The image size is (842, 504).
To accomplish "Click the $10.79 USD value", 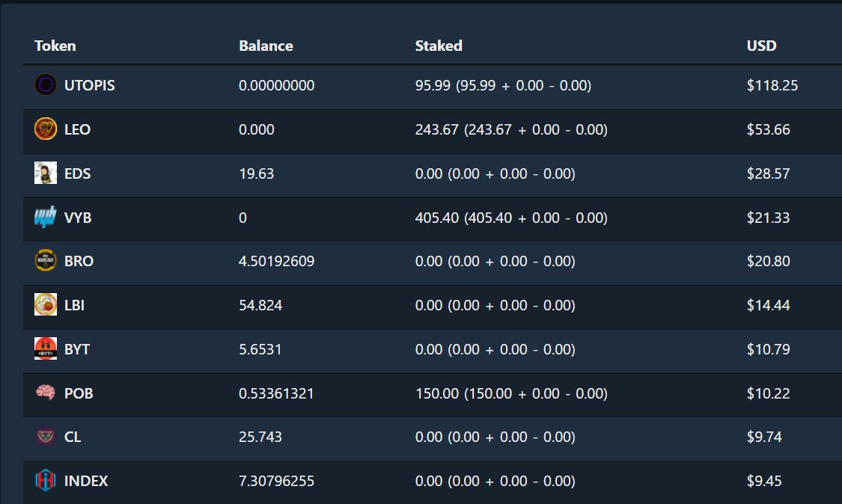I will pos(769,349).
